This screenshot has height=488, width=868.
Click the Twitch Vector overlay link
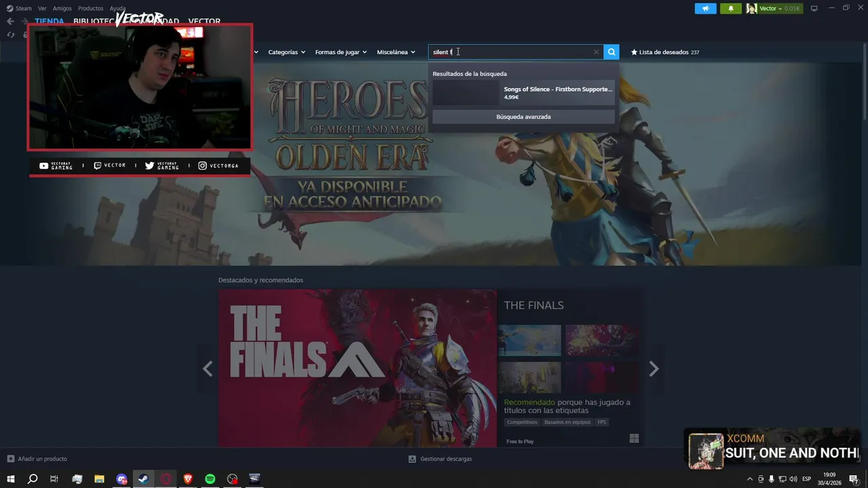[x=110, y=166]
